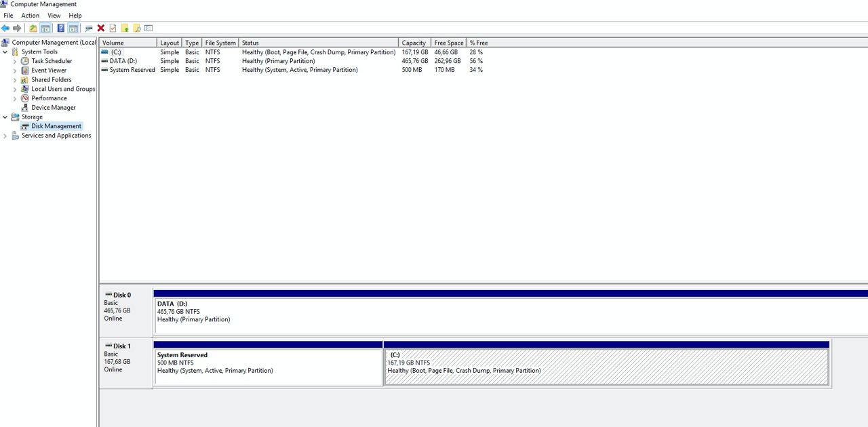Open Help via the blue question mark icon

coord(60,28)
